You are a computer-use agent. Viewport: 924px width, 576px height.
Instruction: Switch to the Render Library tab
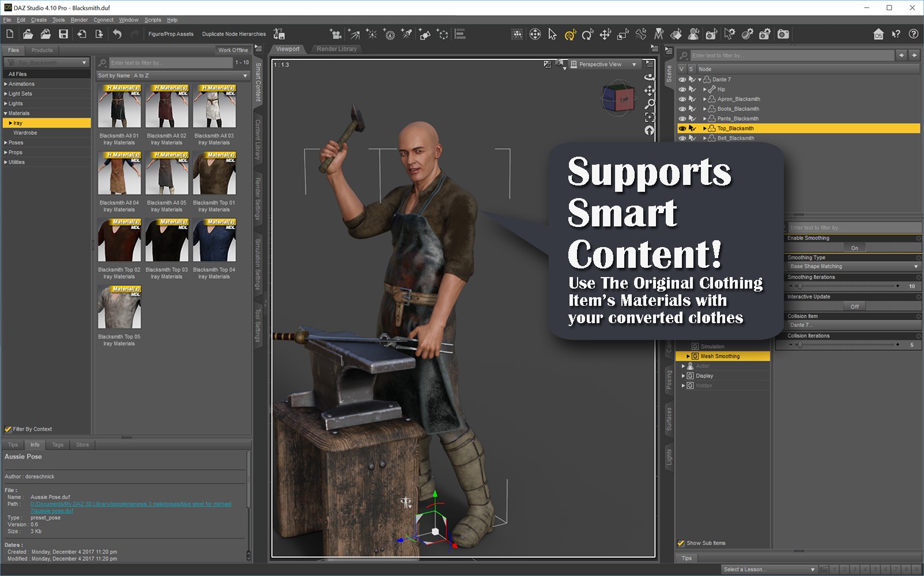pyautogui.click(x=337, y=49)
